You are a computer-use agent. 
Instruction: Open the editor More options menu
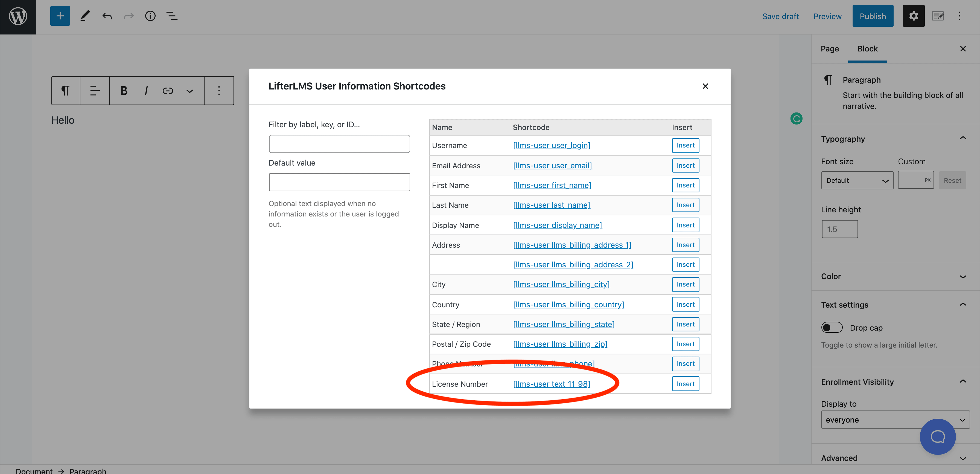click(959, 16)
